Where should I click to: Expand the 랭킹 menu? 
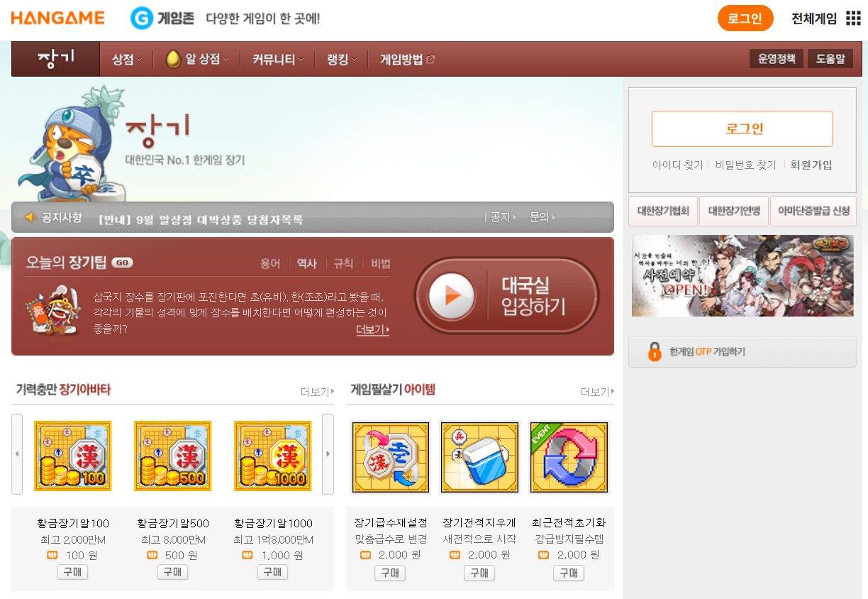pos(342,60)
